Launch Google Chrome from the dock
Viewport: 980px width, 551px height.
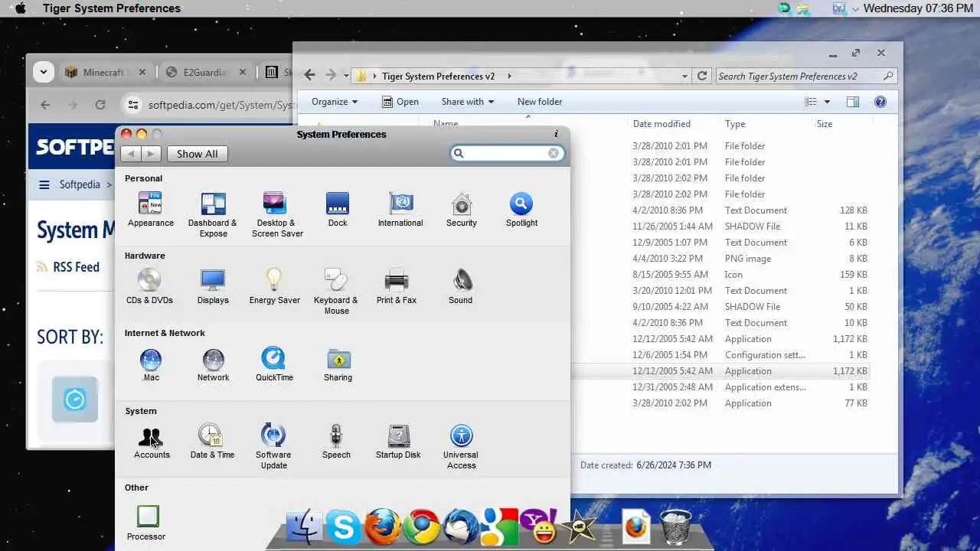[x=421, y=527]
